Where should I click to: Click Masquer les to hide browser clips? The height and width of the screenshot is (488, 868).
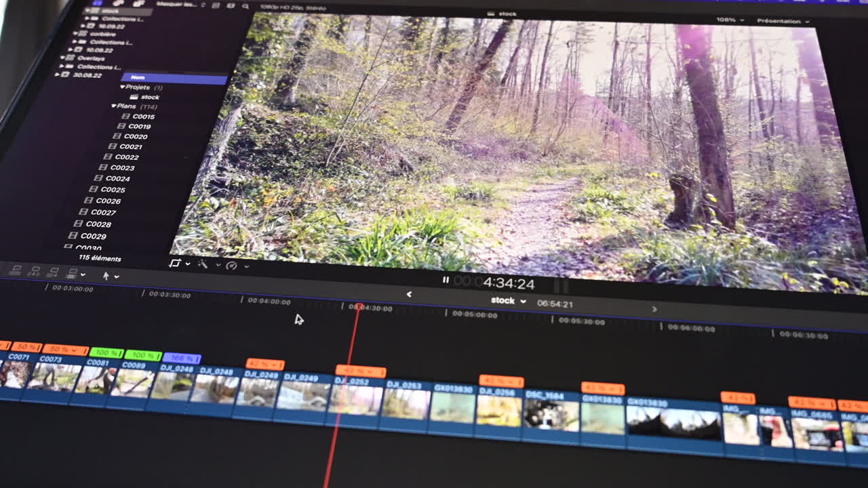(176, 5)
